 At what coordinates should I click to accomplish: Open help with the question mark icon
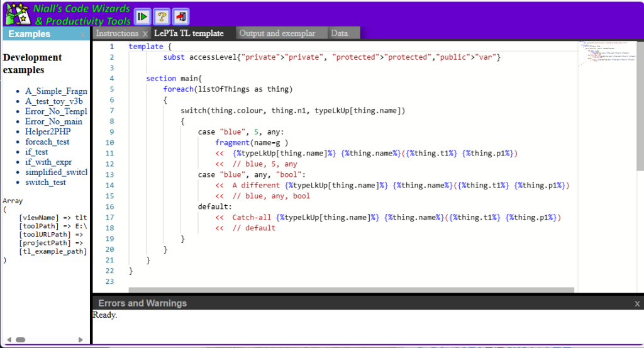pyautogui.click(x=162, y=16)
